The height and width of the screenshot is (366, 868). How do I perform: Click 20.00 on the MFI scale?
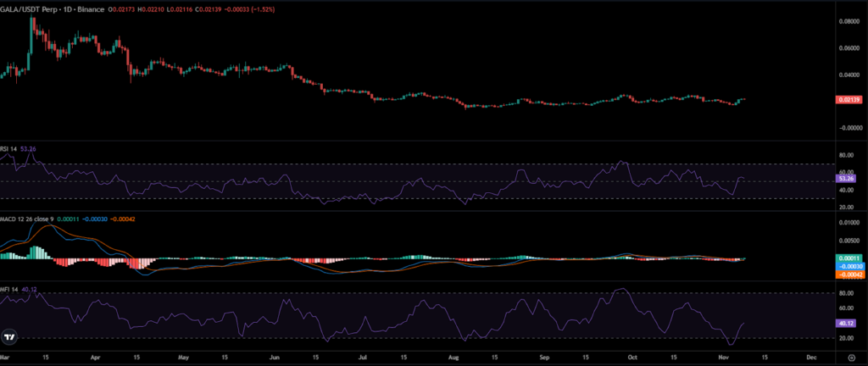847,338
